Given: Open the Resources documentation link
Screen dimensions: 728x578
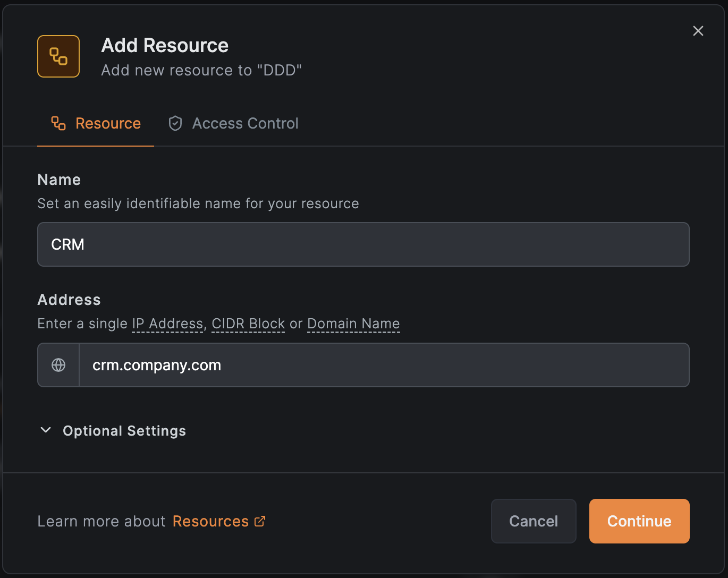Looking at the screenshot, I should point(210,521).
